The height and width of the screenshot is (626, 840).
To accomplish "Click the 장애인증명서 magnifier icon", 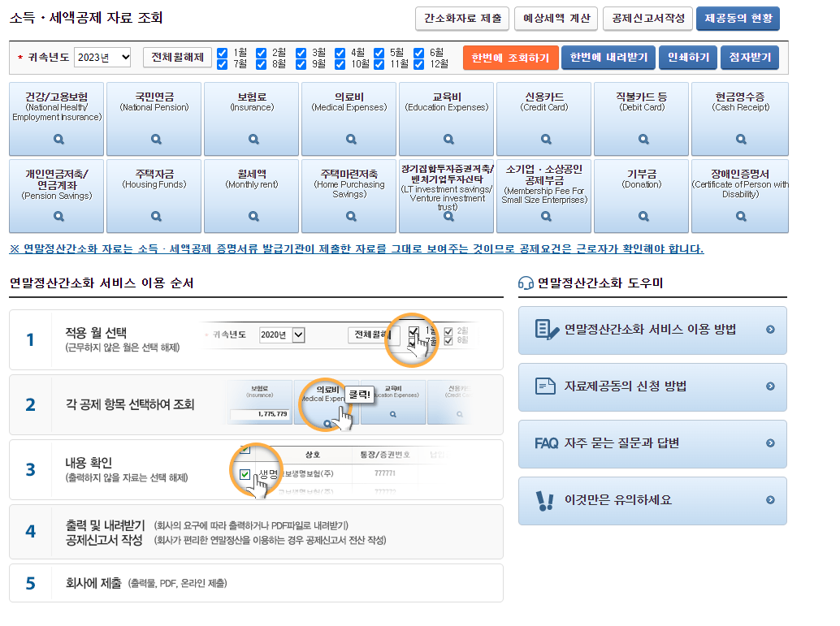I will 742,216.
